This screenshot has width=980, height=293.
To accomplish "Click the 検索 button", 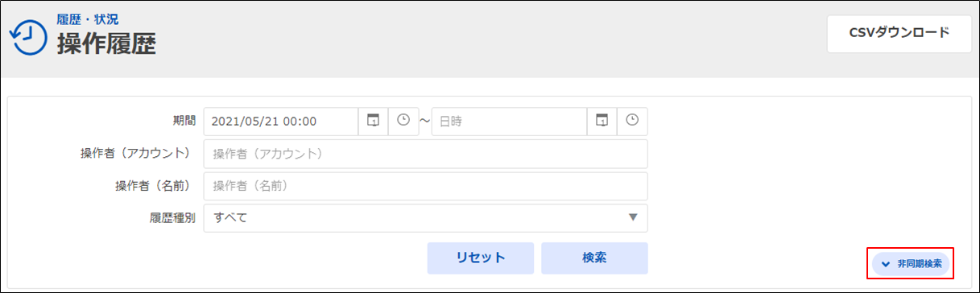I will tap(594, 258).
